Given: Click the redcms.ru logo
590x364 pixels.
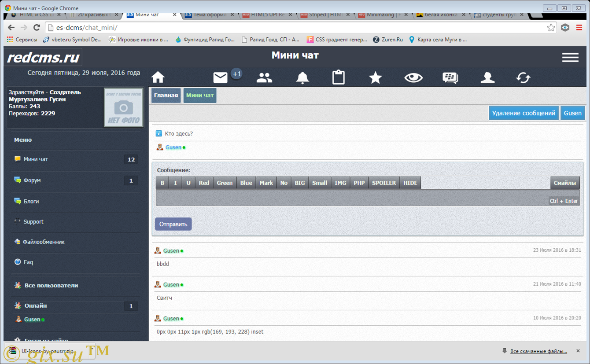Looking at the screenshot, I should point(43,57).
